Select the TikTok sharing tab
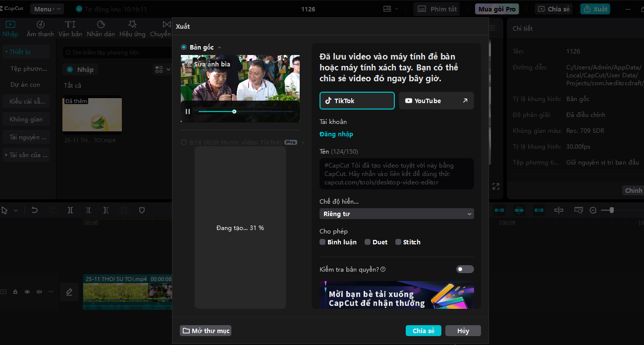Image resolution: width=644 pixels, height=345 pixels. pyautogui.click(x=357, y=101)
